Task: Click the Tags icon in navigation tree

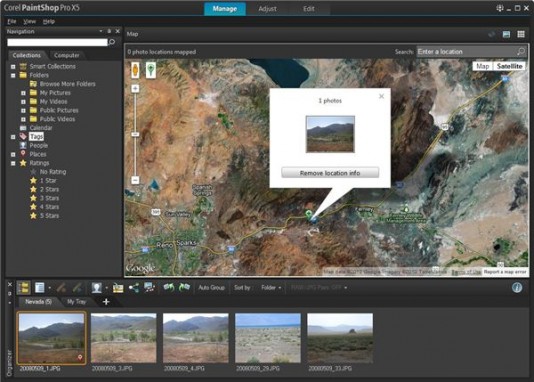Action: click(23, 137)
